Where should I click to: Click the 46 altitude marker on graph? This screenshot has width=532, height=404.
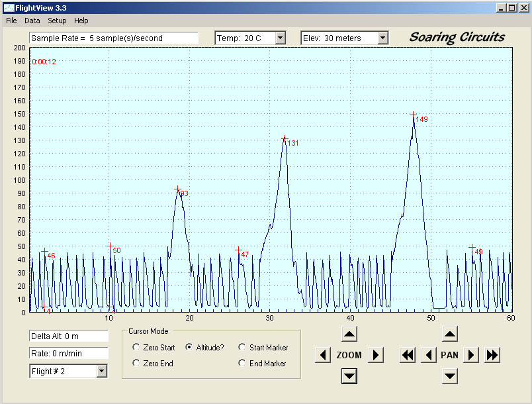point(44,252)
